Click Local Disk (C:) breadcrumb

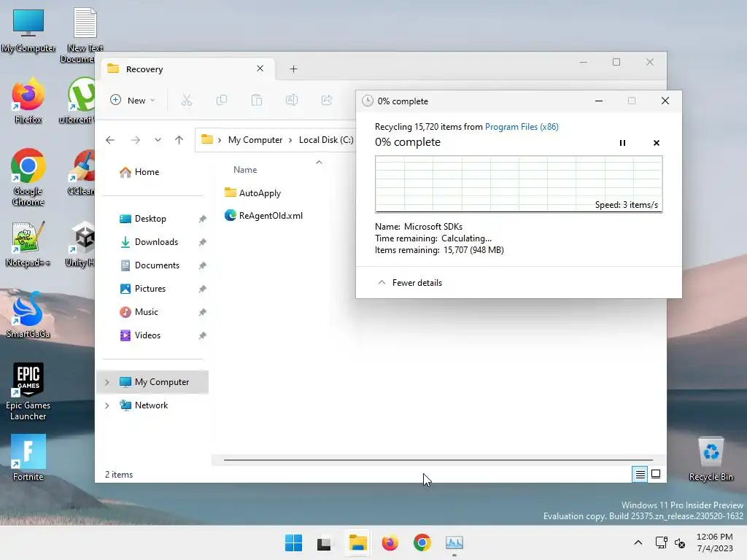tap(326, 140)
